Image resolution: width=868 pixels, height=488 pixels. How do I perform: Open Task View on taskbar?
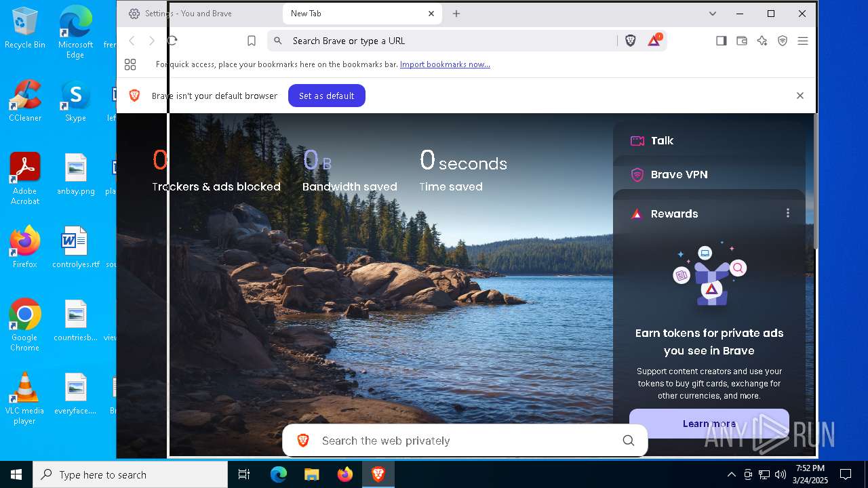[x=244, y=474]
